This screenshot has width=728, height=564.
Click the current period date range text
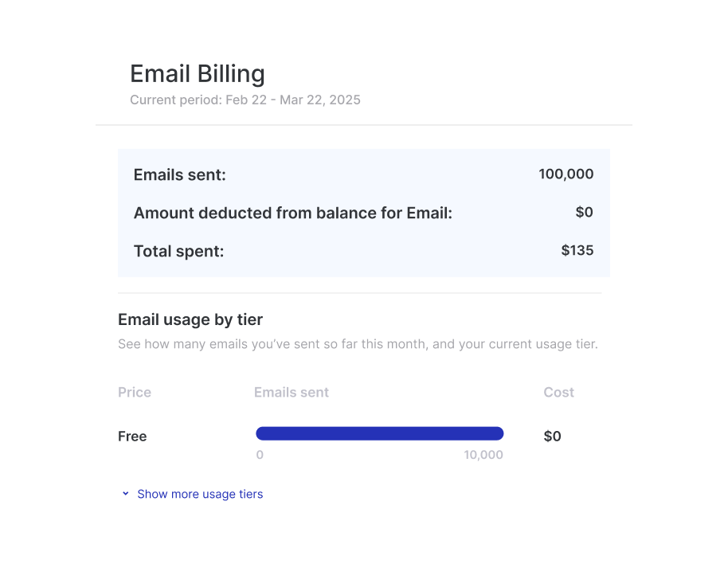pyautogui.click(x=245, y=100)
